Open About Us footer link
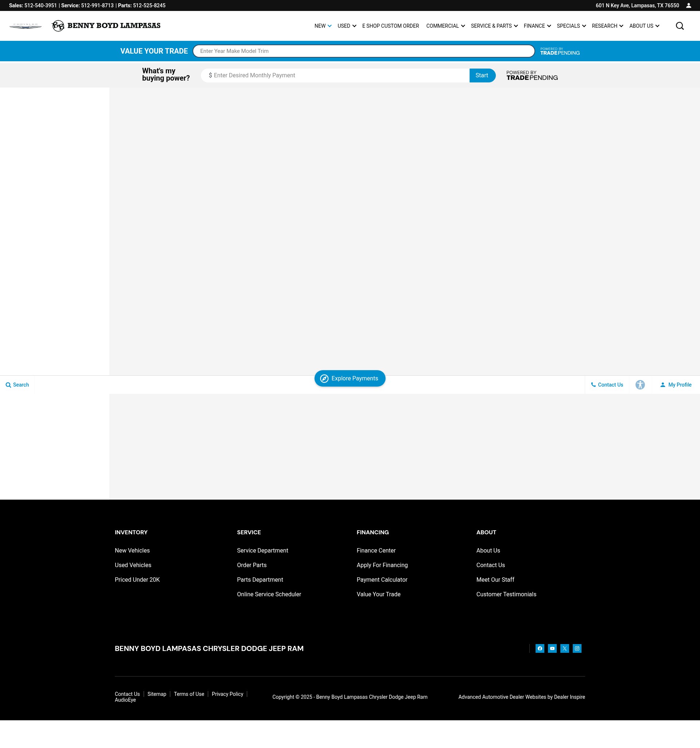Screen dimensions: 700x748 tap(488, 550)
